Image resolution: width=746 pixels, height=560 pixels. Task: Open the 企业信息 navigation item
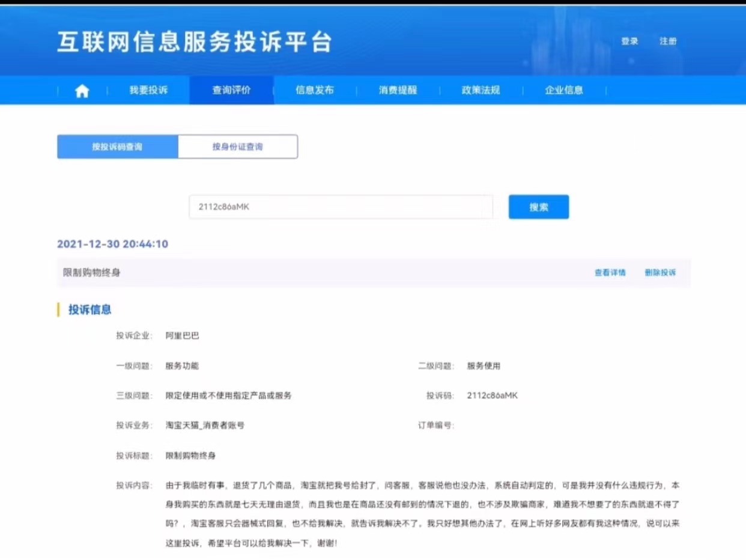coord(563,91)
